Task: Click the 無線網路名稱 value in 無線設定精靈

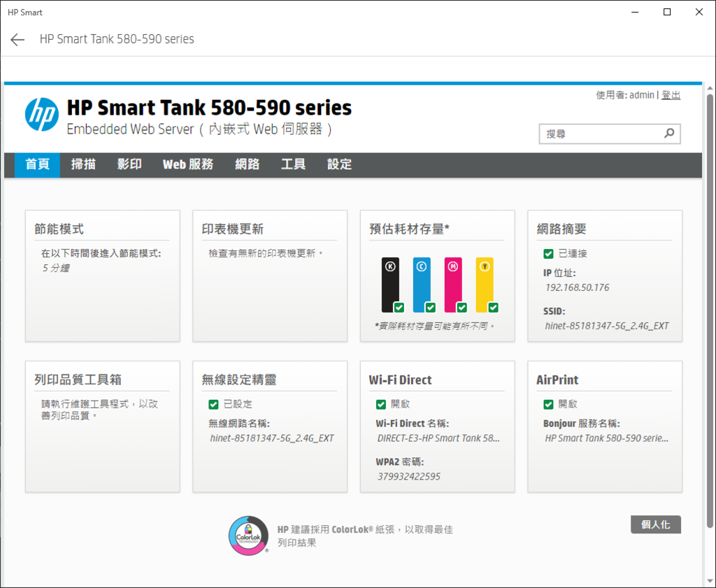Action: pyautogui.click(x=272, y=438)
